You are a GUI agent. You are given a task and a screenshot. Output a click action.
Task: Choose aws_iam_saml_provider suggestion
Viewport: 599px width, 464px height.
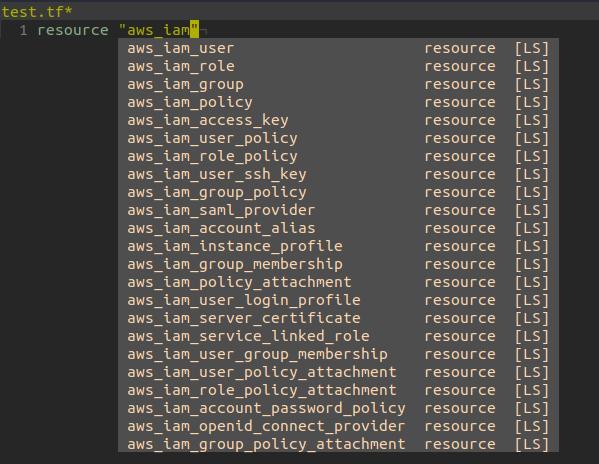pyautogui.click(x=338, y=210)
